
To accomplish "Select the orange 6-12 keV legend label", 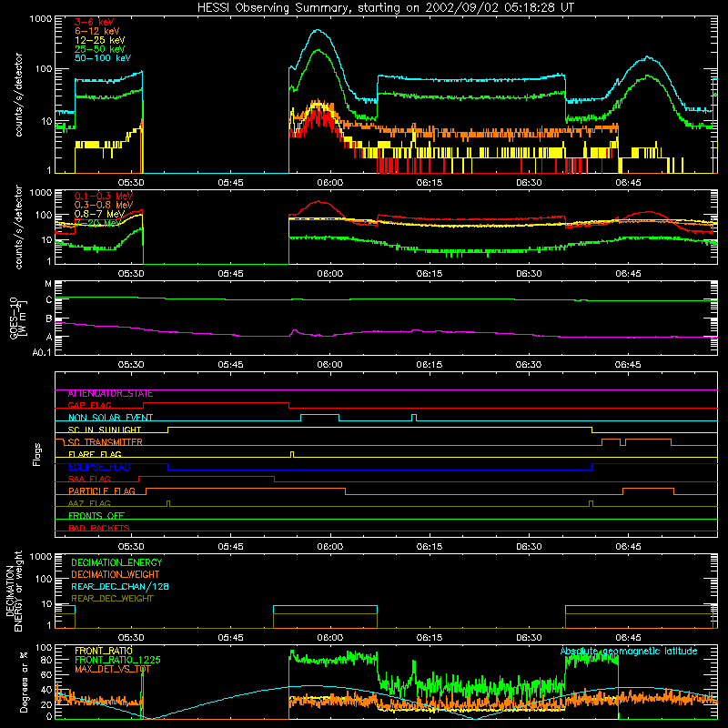I will pos(96,31).
